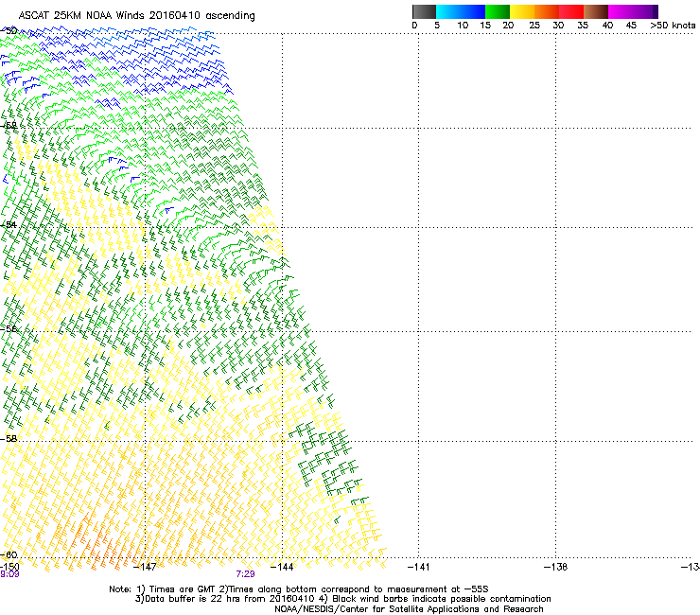Click the -52 latitude label
The width and height of the screenshot is (700, 615).
[9, 126]
